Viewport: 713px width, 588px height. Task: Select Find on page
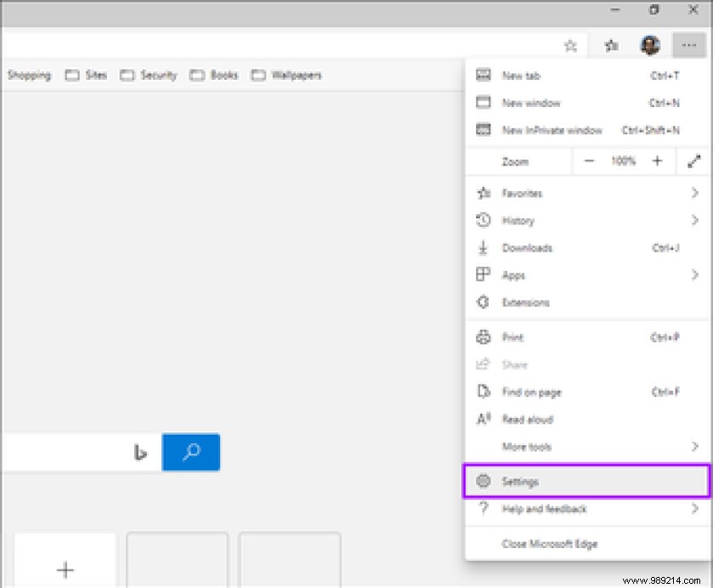coord(531,392)
